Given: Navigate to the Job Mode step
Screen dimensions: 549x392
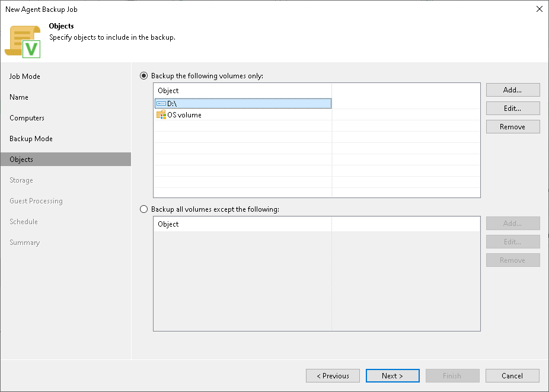Looking at the screenshot, I should coord(26,76).
